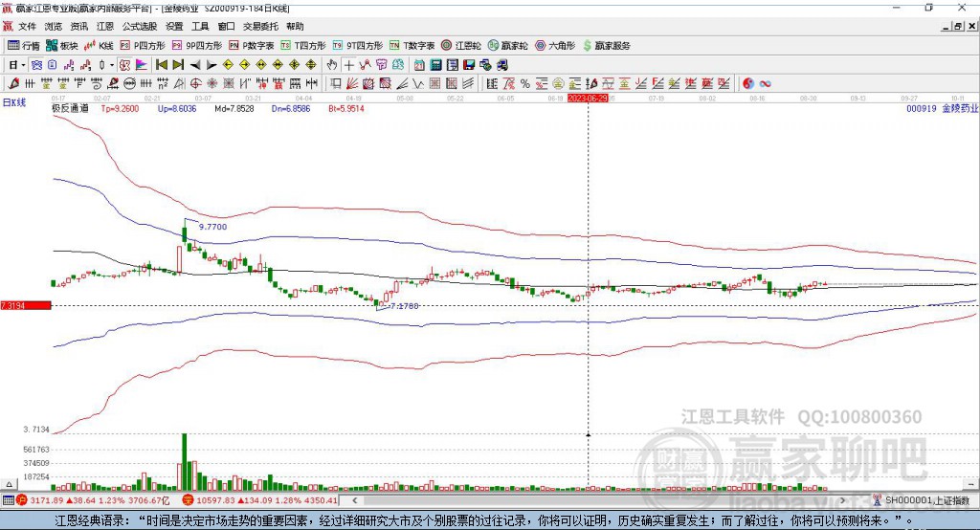Open 赢家服务 with dollar icon

tap(607, 46)
